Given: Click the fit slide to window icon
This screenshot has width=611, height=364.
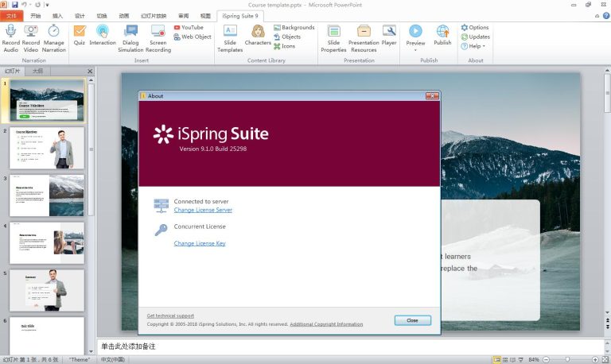Looking at the screenshot, I should coord(605,360).
